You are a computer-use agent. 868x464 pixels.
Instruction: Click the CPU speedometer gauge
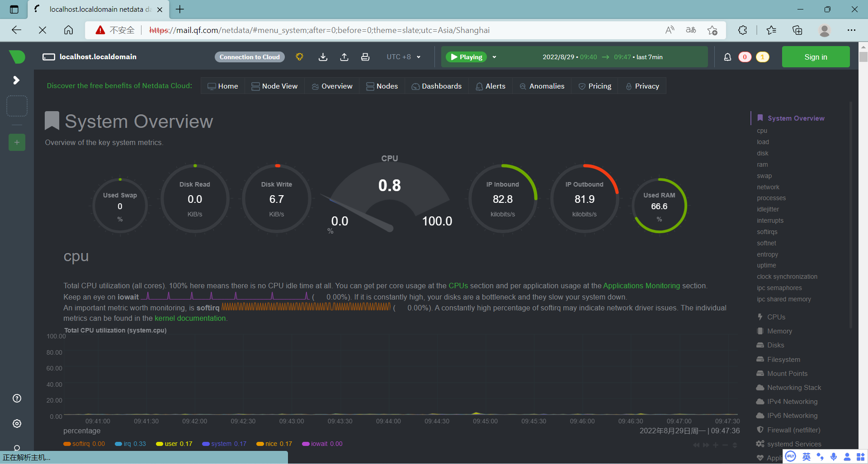389,194
